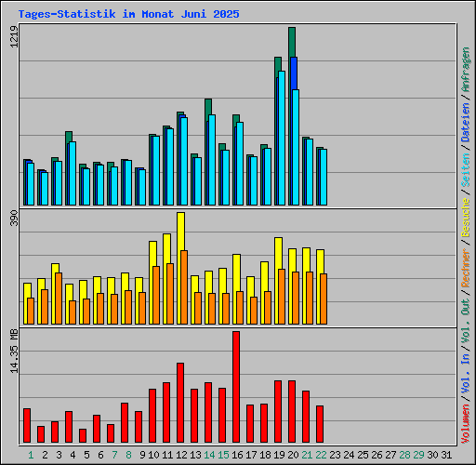
Task: Click the '1219' axis maximum label
Action: click(x=14, y=36)
